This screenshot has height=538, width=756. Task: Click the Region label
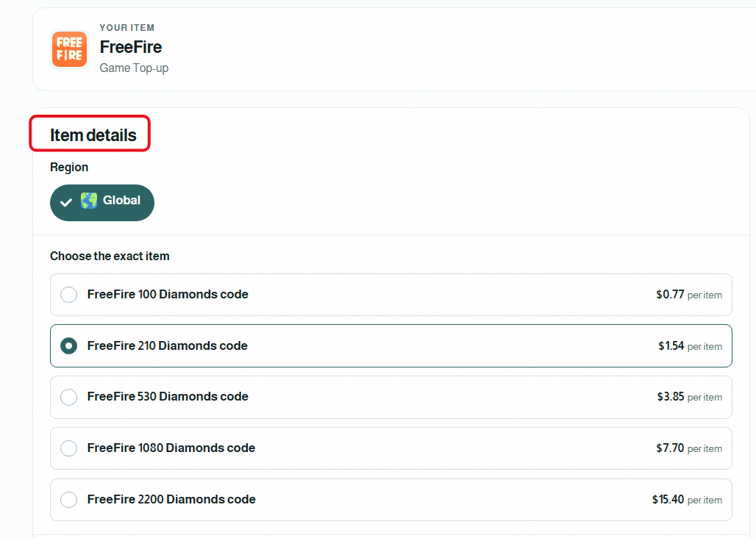click(69, 167)
